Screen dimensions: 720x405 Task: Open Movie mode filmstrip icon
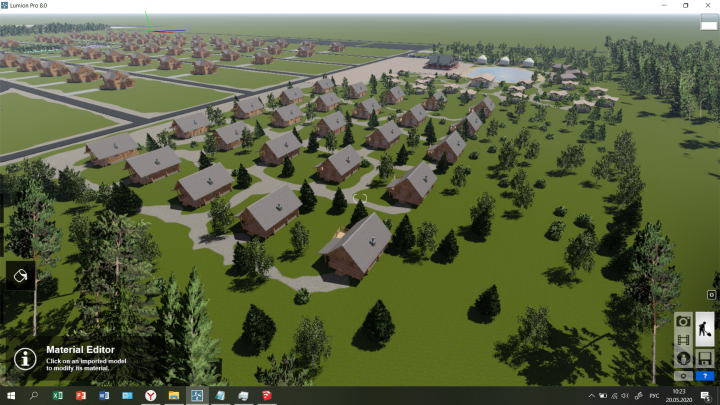[x=683, y=340]
